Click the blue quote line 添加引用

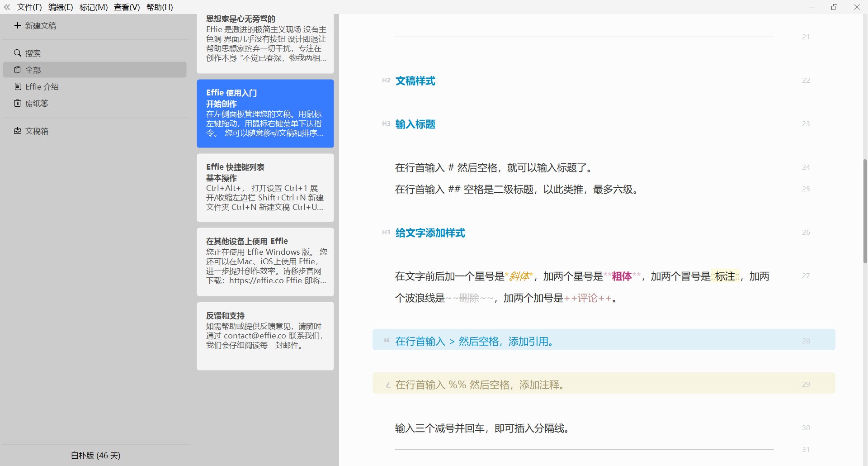pos(604,340)
